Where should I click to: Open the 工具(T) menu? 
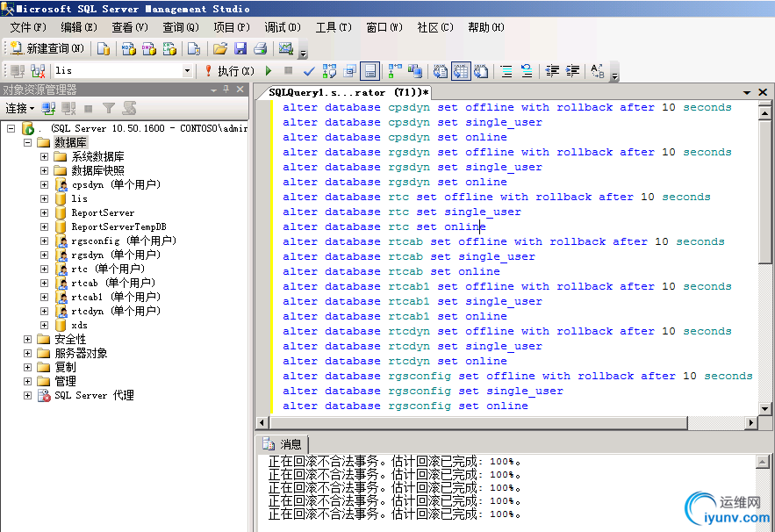click(334, 27)
